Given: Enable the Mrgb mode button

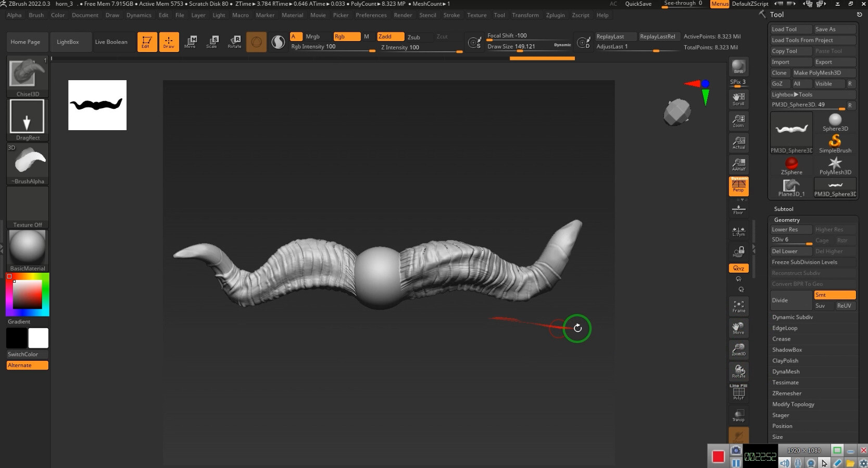Looking at the screenshot, I should point(312,36).
